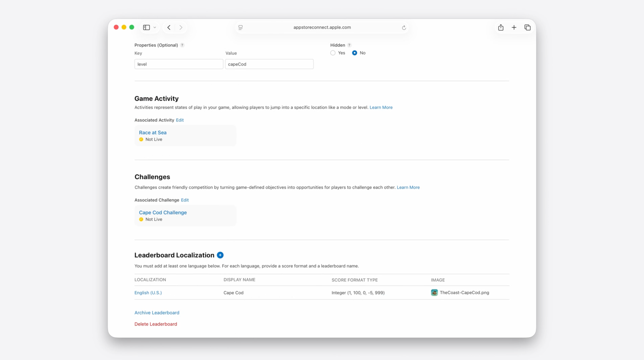The image size is (644, 360).
Task: Click help icon next to Hidden
Action: [x=349, y=45]
